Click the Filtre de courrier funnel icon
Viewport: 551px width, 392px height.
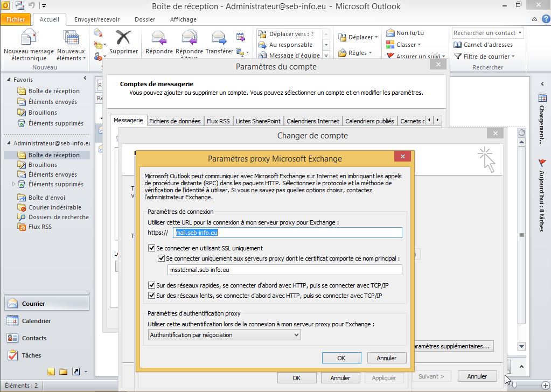(x=457, y=56)
